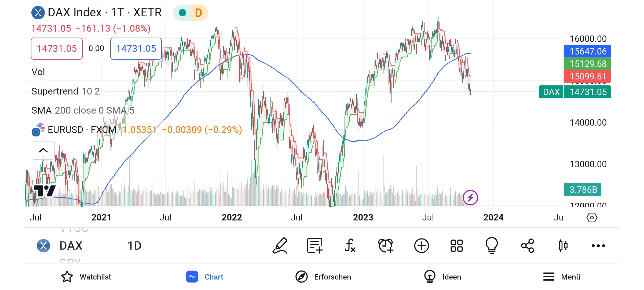This screenshot has height=290, width=644.
Task: Open the 1D timeframe selector
Action: (x=134, y=246)
